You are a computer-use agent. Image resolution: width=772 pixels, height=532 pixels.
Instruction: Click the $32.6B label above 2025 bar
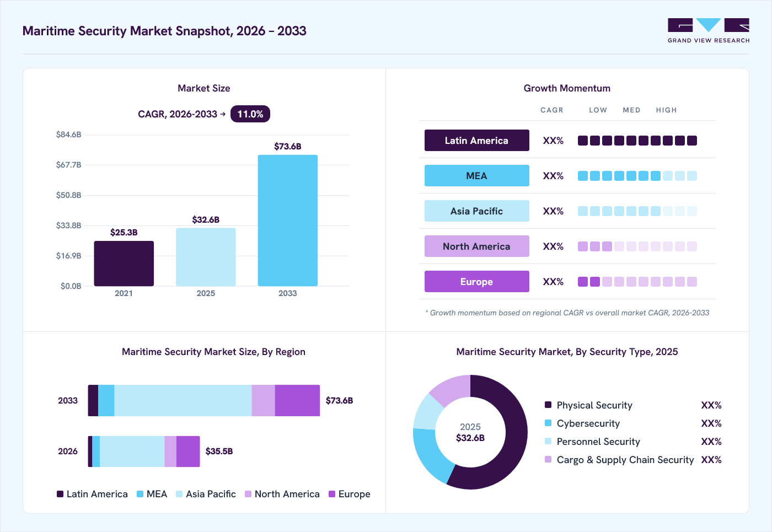[206, 220]
